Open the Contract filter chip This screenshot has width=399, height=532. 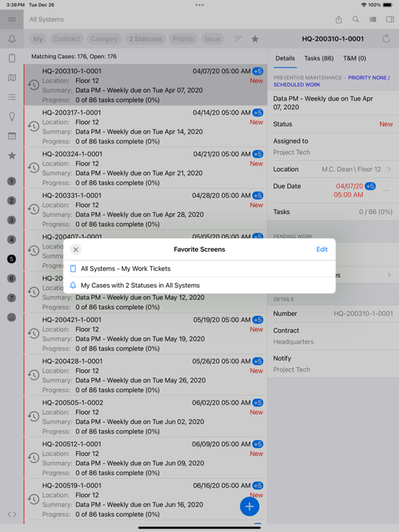66,39
